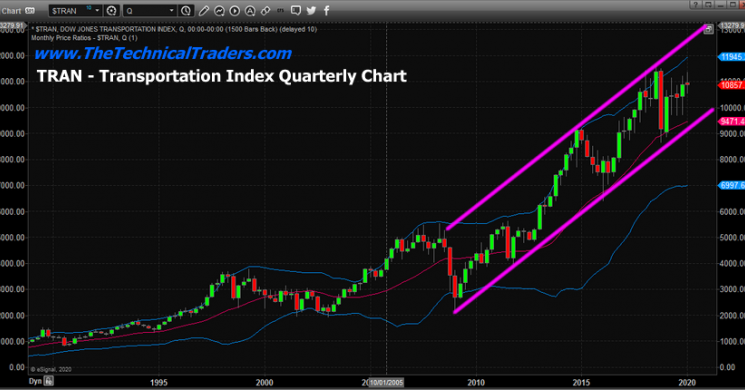
Task: Click the 1995 label on time axis
Action: point(159,382)
